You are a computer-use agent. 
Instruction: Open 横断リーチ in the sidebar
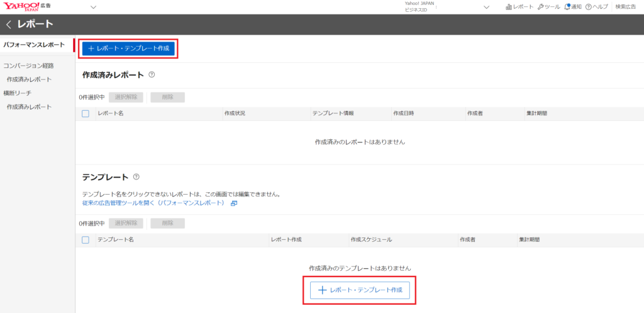coord(18,93)
